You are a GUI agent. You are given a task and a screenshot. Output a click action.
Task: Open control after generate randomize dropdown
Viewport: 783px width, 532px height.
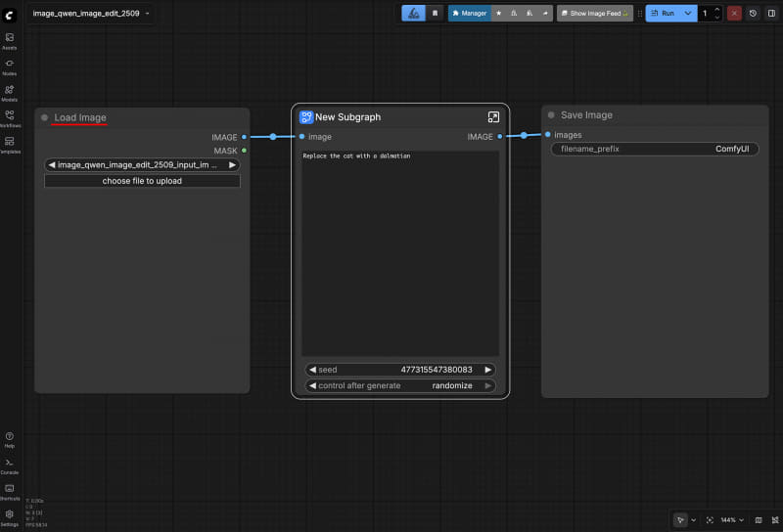pyautogui.click(x=400, y=385)
